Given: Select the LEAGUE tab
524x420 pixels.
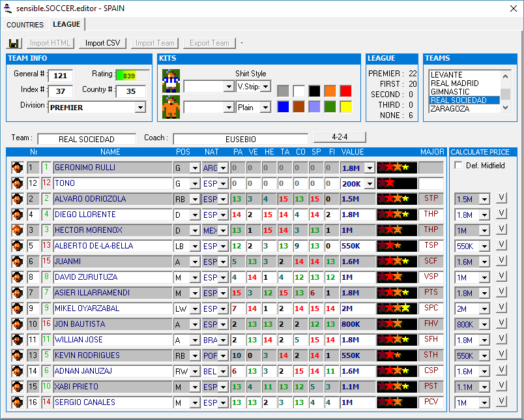Looking at the screenshot, I should 66,24.
